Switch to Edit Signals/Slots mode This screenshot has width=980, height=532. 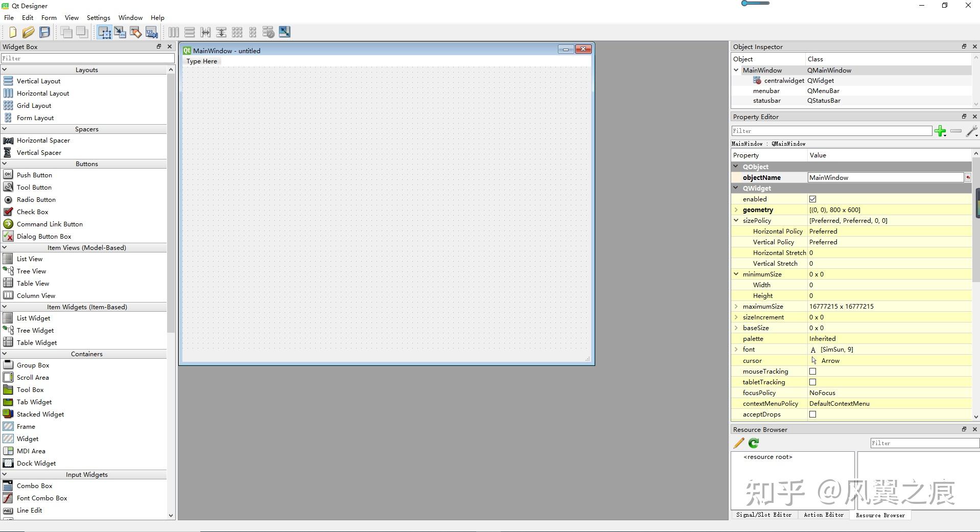point(120,32)
